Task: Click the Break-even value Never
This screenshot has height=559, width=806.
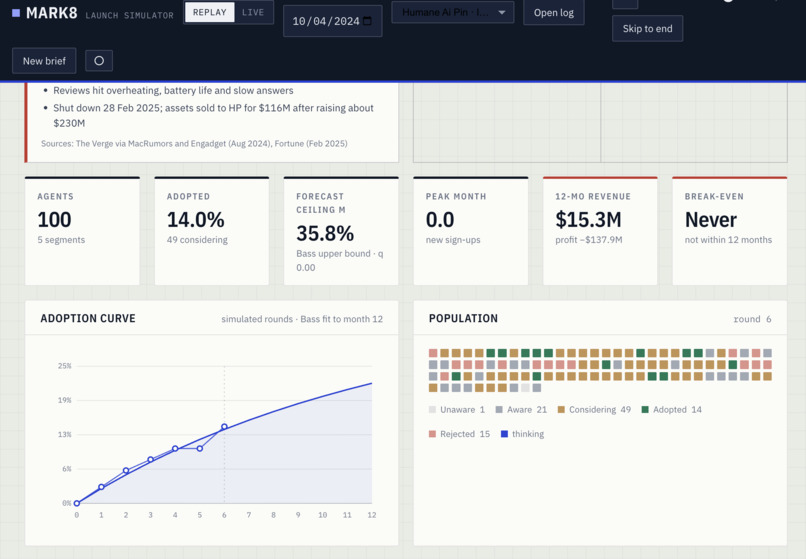Action: coord(711,220)
